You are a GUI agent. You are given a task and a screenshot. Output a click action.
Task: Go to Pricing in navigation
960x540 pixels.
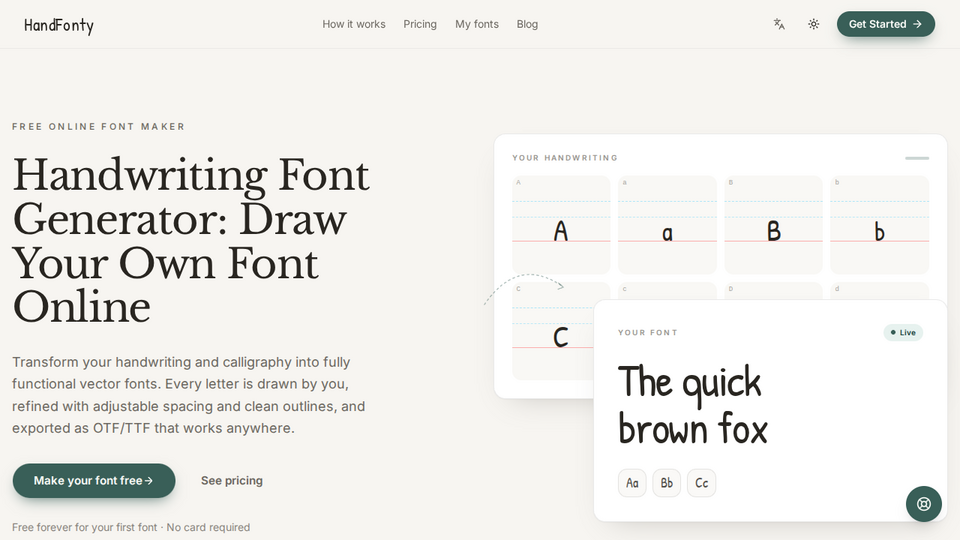[x=420, y=24]
